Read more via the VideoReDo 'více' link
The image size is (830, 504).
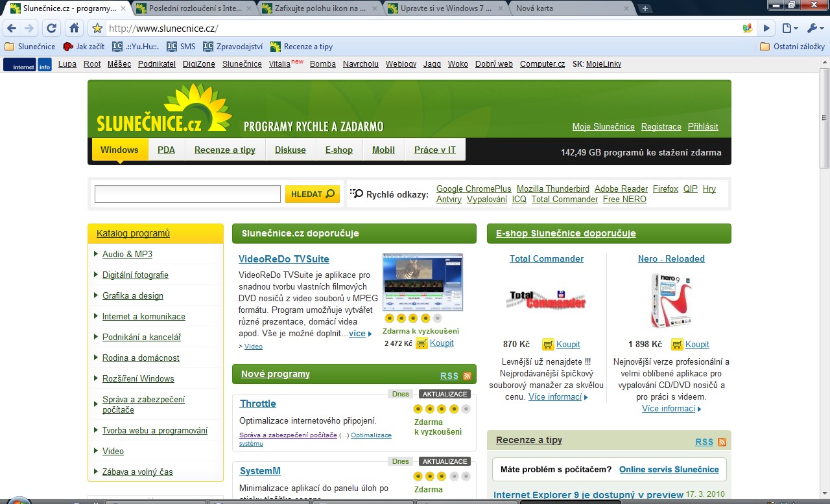[357, 334]
